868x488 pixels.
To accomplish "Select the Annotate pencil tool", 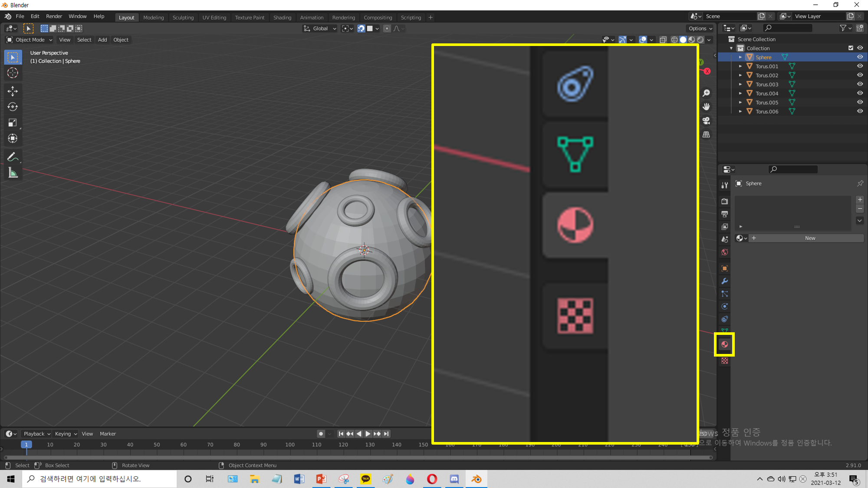I will 13,157.
